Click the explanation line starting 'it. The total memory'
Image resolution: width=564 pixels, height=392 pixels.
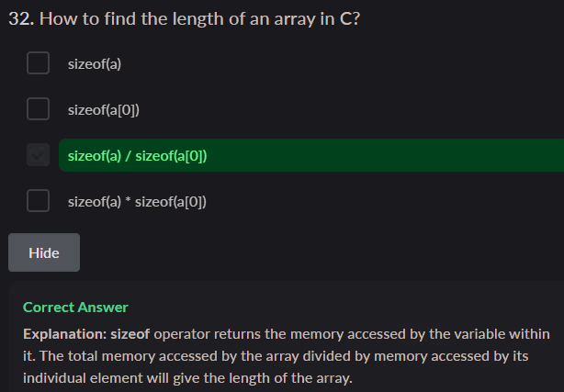[x=276, y=355]
